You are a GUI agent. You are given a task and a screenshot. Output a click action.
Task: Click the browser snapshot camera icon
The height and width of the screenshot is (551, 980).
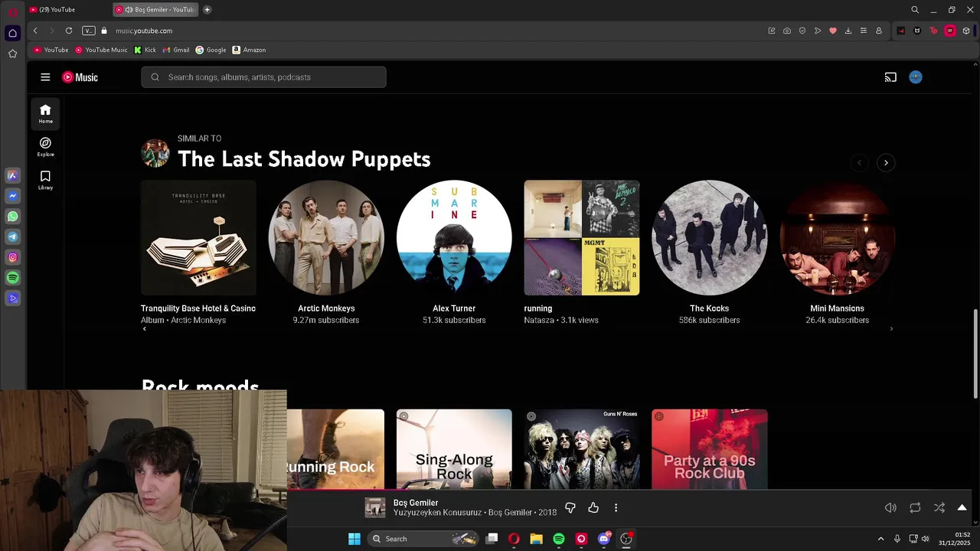tap(787, 31)
